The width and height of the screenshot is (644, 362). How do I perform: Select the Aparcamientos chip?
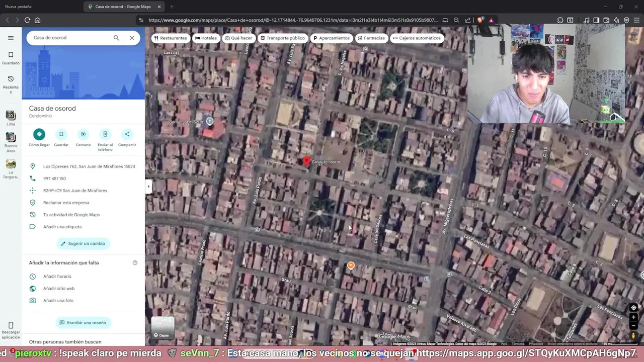[331, 38]
